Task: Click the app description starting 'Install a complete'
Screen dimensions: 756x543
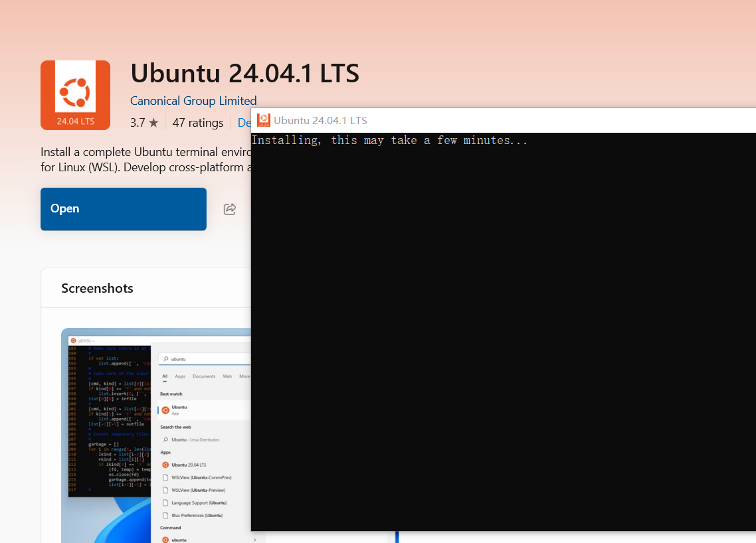Action: tap(145, 159)
